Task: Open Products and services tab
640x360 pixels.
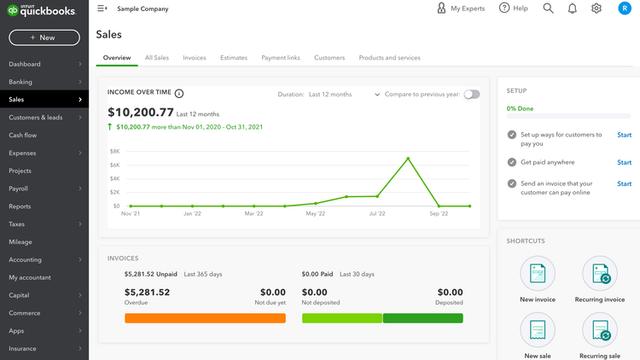Action: tap(389, 58)
